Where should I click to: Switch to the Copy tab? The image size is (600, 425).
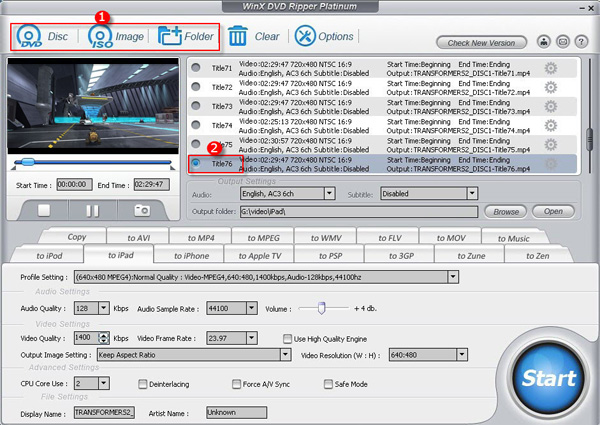[77, 237]
